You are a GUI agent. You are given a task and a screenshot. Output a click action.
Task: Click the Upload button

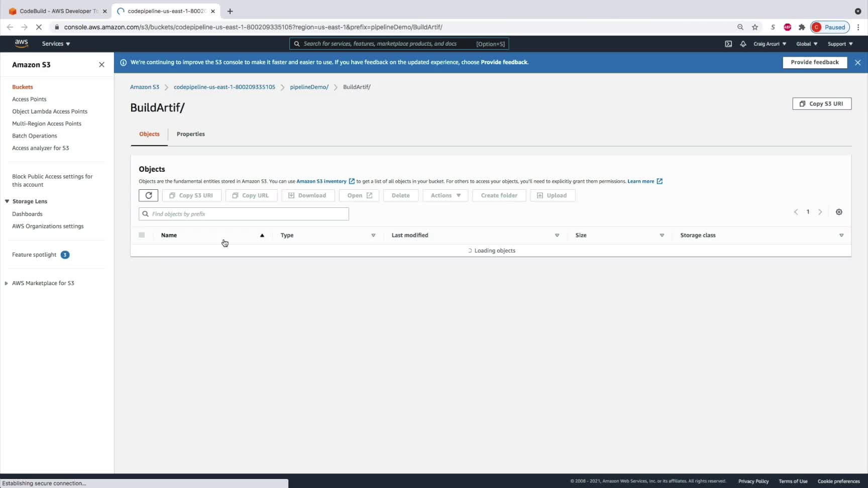tap(553, 195)
